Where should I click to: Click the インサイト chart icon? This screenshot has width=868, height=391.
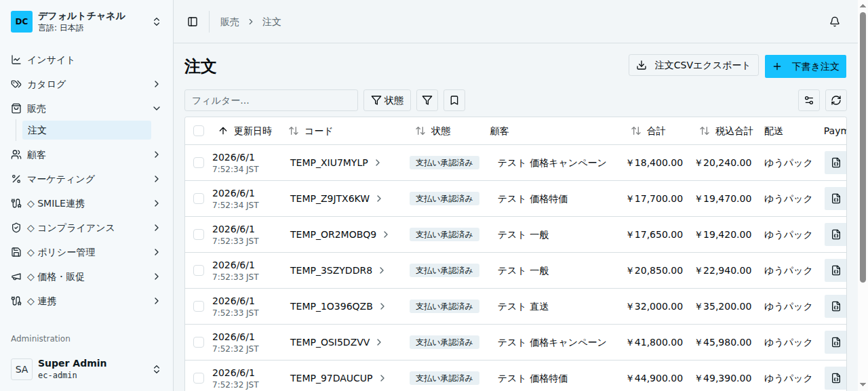click(x=16, y=60)
